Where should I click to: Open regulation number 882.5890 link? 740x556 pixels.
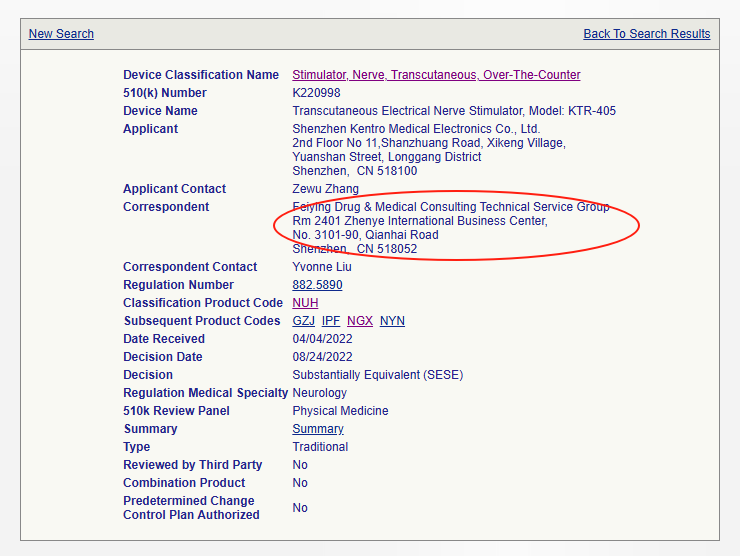(317, 285)
